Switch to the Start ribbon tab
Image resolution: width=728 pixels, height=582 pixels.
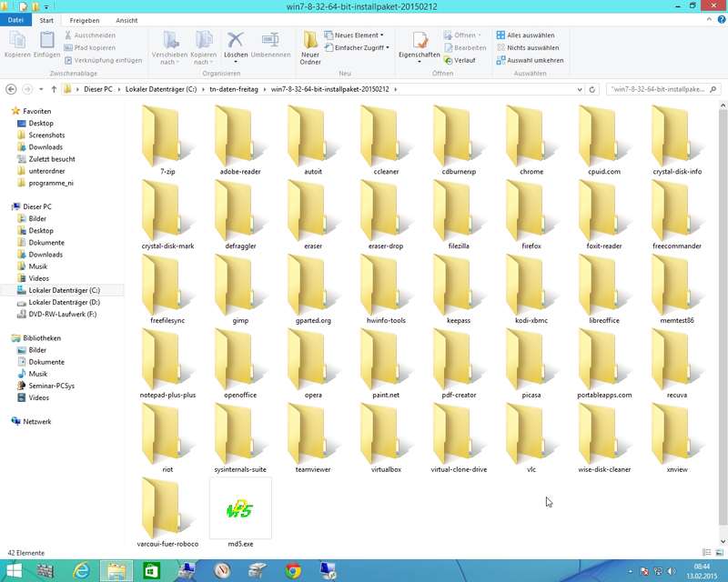(x=46, y=20)
